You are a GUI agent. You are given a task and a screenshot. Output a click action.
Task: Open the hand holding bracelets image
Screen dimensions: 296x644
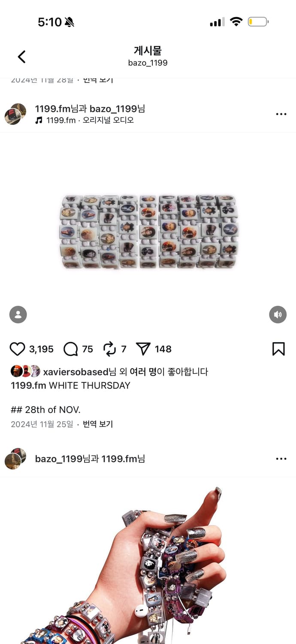pos(148,560)
